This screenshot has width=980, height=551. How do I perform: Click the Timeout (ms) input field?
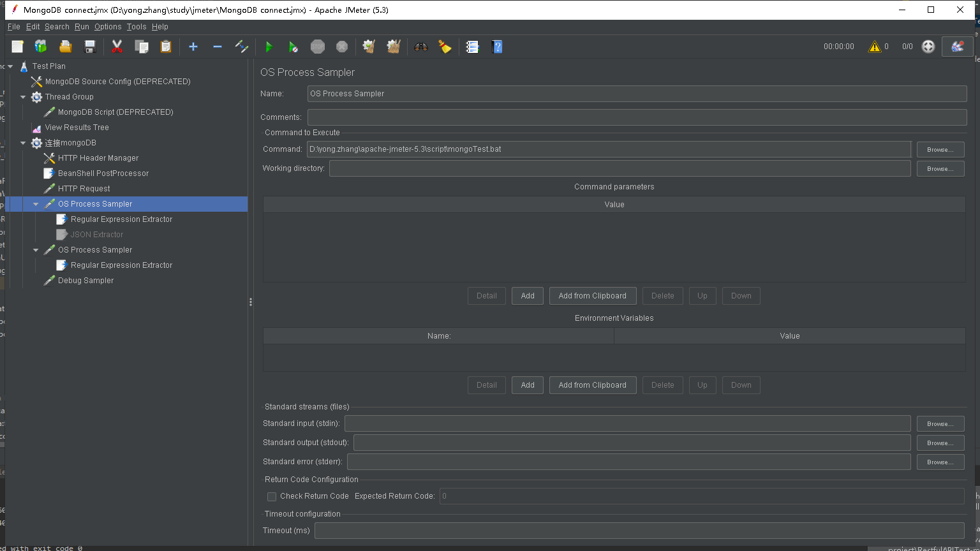coord(639,531)
